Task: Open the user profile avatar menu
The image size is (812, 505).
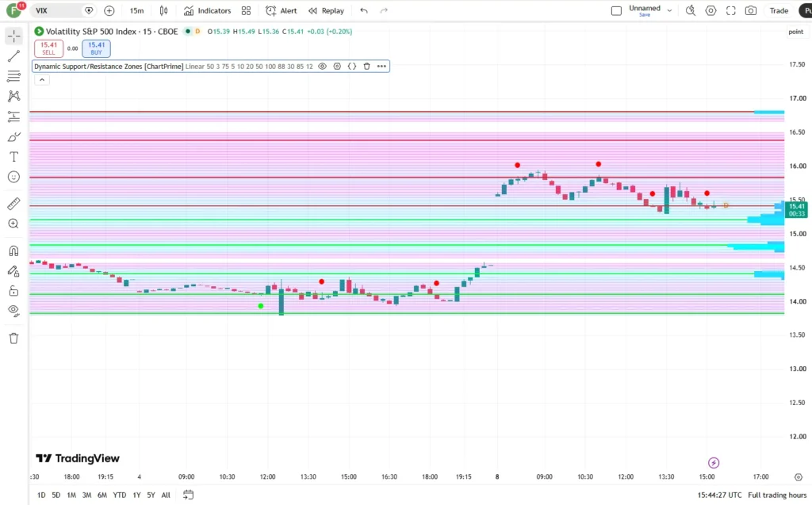Action: click(x=14, y=10)
